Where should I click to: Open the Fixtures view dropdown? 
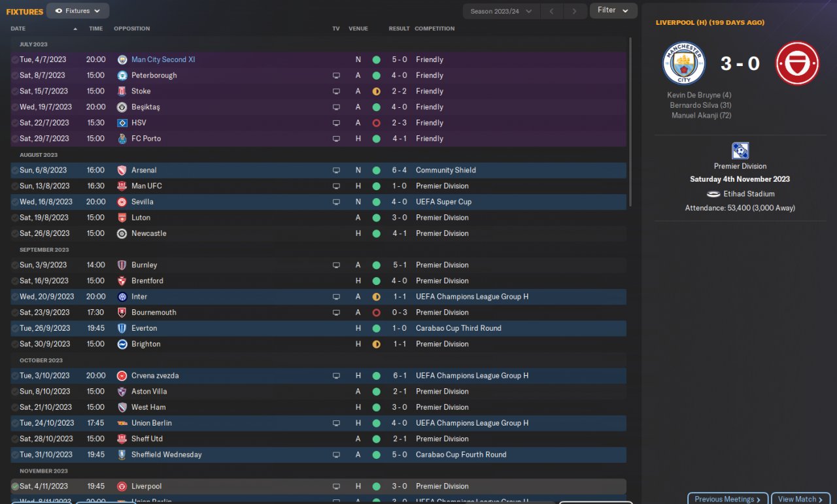pos(78,10)
